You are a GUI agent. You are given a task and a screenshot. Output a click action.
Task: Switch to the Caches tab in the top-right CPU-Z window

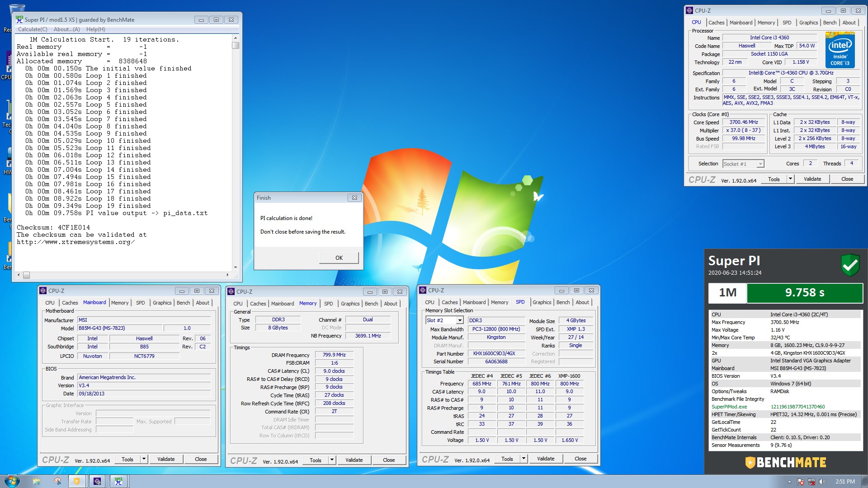coord(716,23)
